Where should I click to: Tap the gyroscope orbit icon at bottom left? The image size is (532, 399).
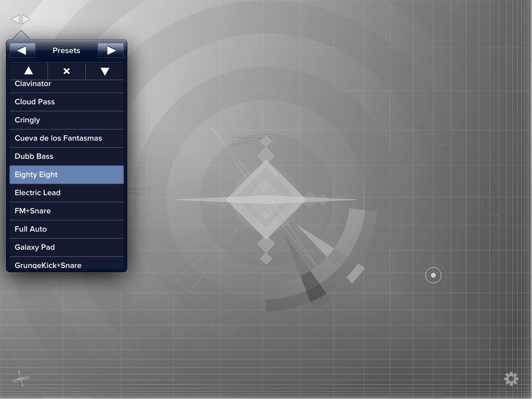[x=21, y=378]
